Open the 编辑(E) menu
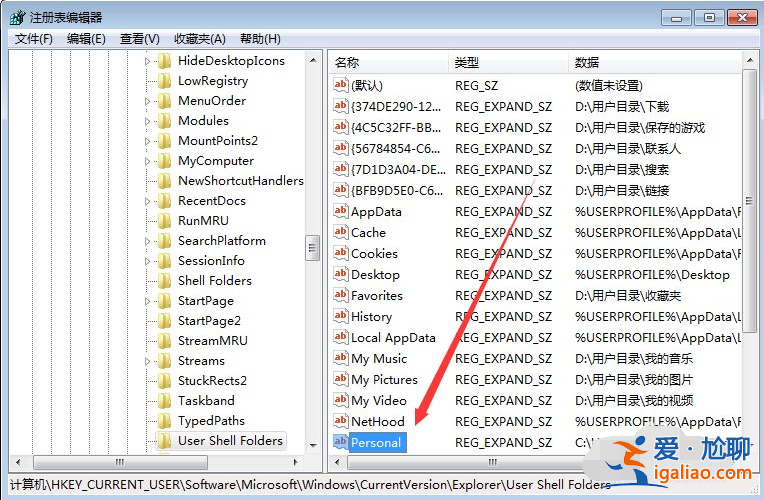The width and height of the screenshot is (764, 500). tap(86, 38)
